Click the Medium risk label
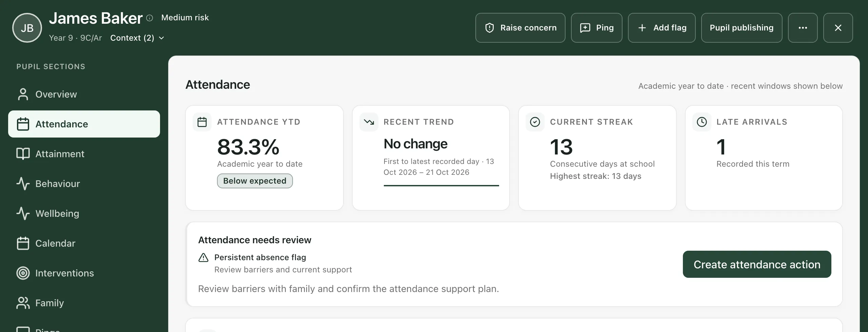Screen dimensions: 868x332 point(185,18)
